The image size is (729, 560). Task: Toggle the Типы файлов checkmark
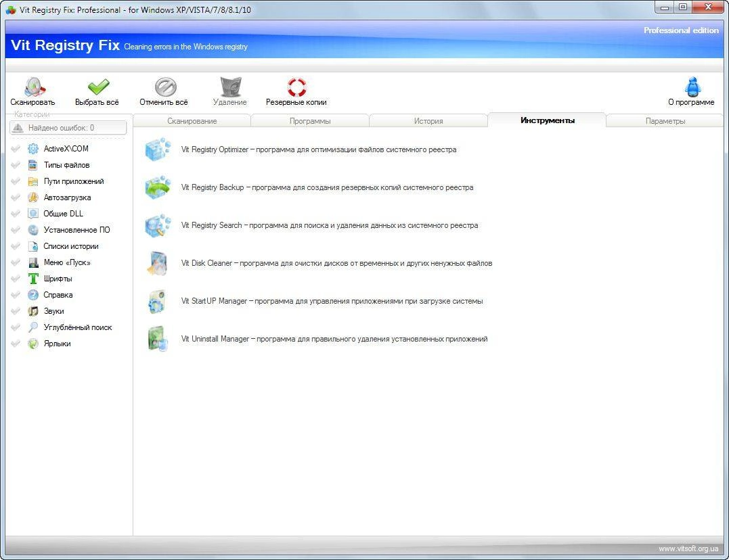tap(16, 165)
